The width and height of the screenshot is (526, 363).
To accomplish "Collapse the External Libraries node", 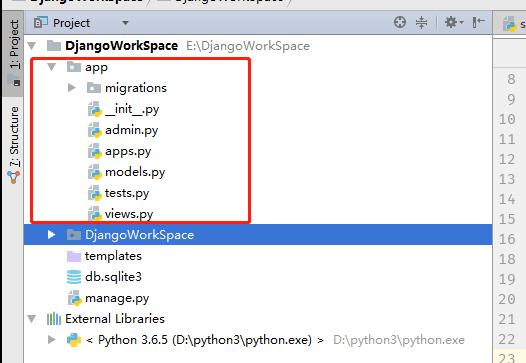I will point(32,318).
